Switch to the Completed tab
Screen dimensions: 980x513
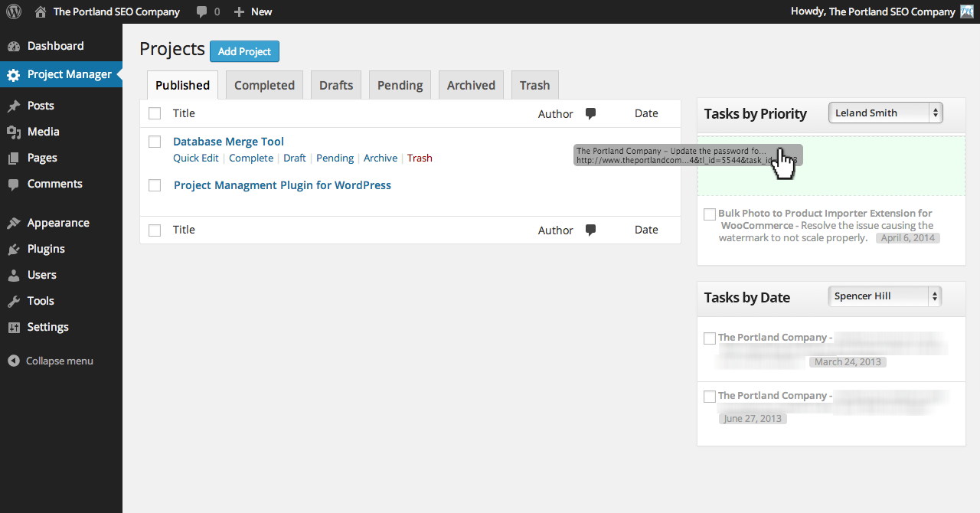[264, 86]
